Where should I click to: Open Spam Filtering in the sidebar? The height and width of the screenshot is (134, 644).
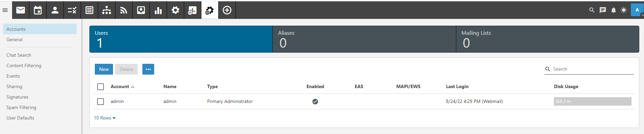click(21, 107)
